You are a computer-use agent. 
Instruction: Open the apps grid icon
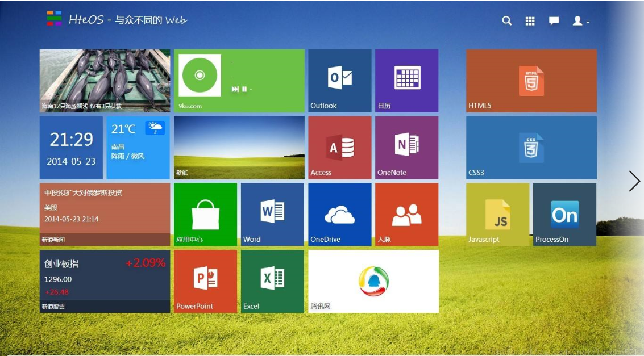click(x=530, y=21)
